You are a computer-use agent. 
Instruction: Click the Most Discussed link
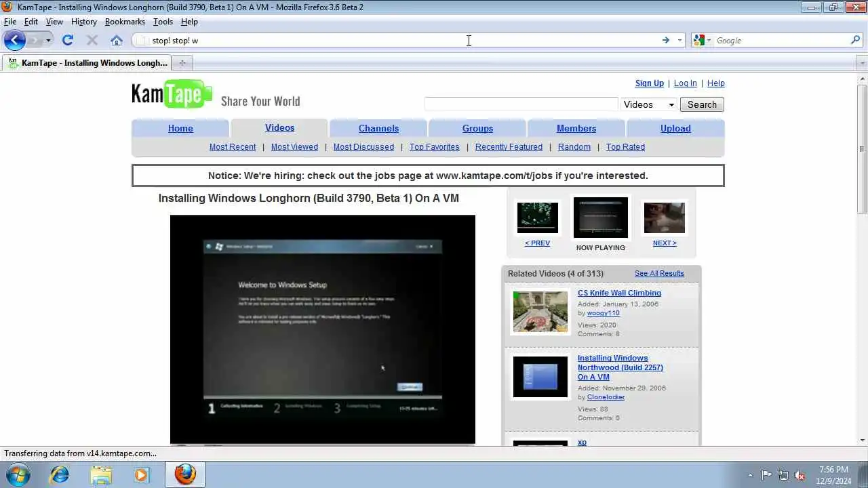pyautogui.click(x=363, y=147)
